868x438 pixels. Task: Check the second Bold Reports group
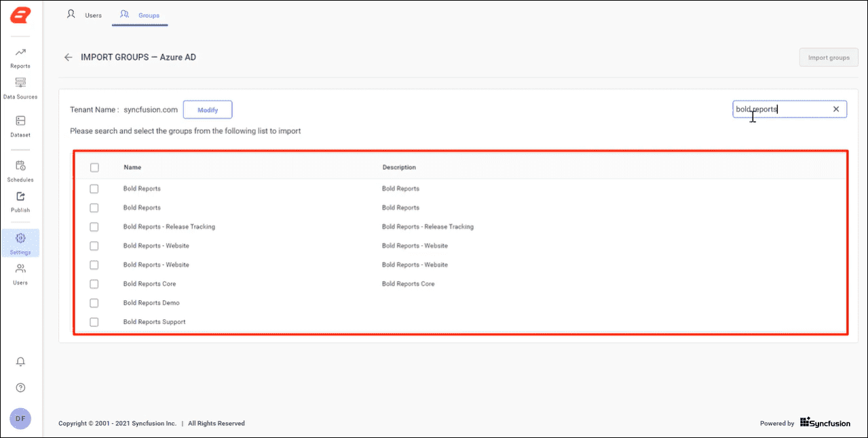[x=94, y=208]
